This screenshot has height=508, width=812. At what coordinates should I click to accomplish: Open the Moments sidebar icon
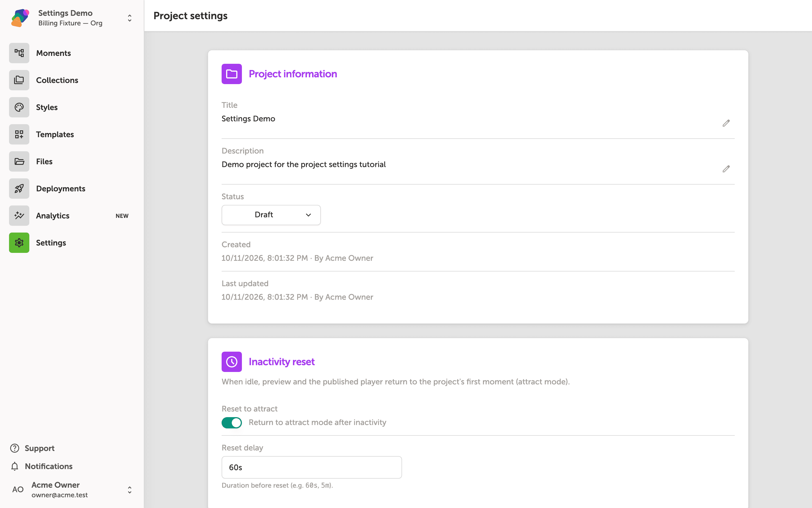tap(19, 53)
